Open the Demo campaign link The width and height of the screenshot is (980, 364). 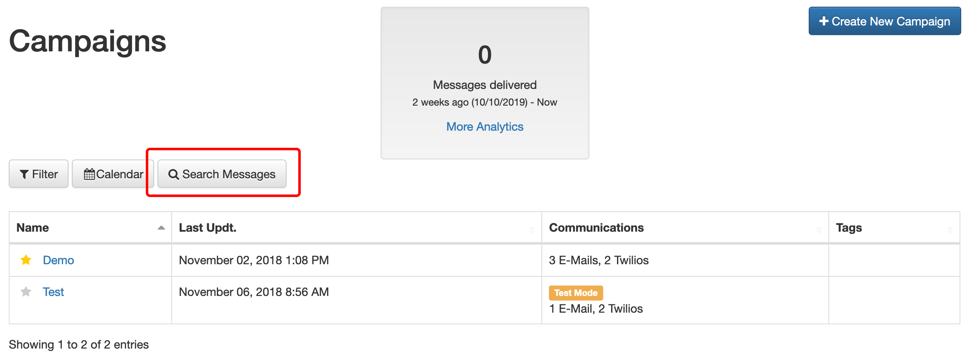[x=58, y=260]
